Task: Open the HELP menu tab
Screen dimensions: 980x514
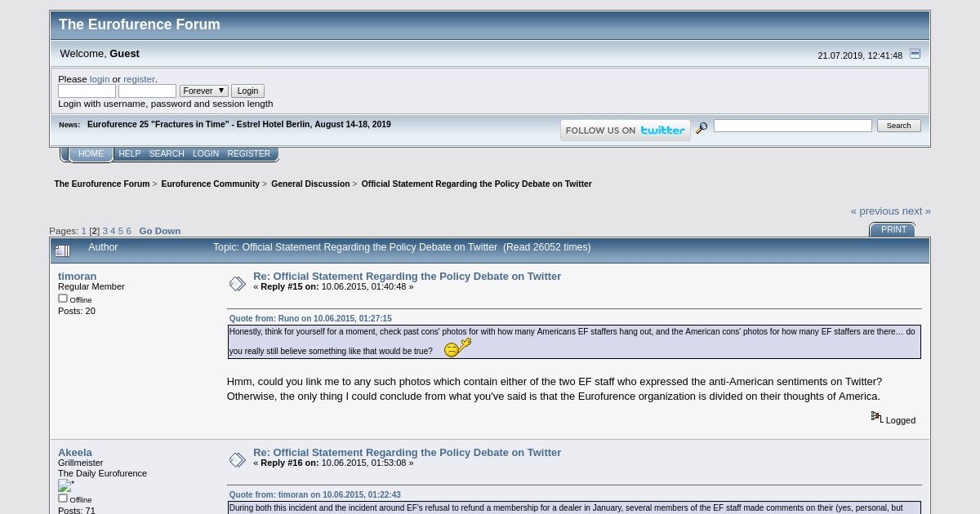Action: [129, 154]
